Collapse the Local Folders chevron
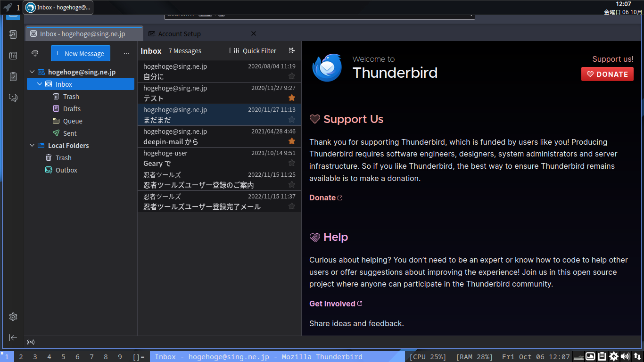The width and height of the screenshot is (644, 362). point(32,146)
